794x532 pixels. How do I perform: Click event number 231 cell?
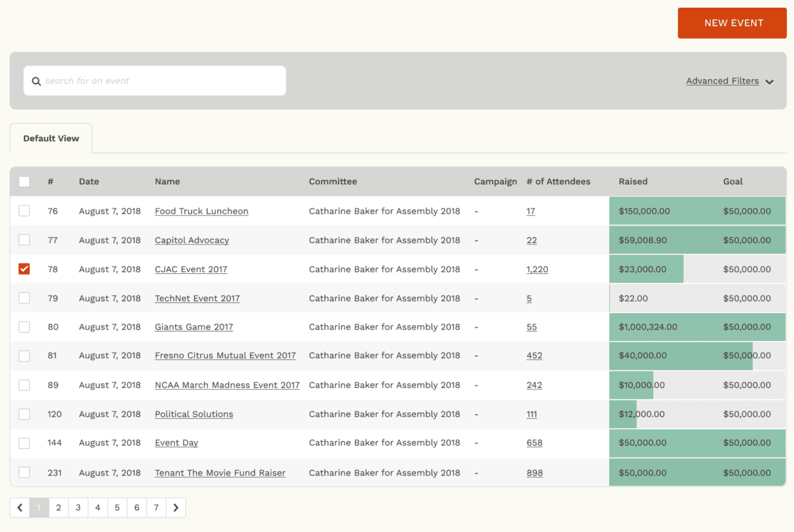pyautogui.click(x=54, y=473)
